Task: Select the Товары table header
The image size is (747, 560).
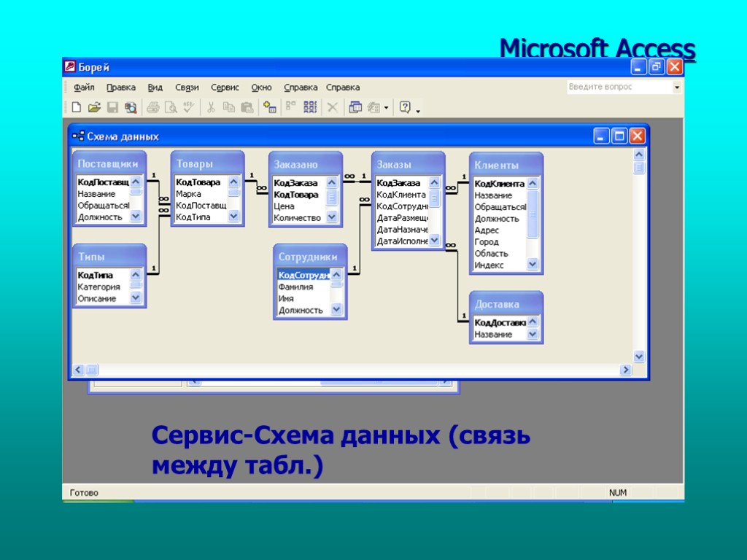Action: click(x=207, y=163)
